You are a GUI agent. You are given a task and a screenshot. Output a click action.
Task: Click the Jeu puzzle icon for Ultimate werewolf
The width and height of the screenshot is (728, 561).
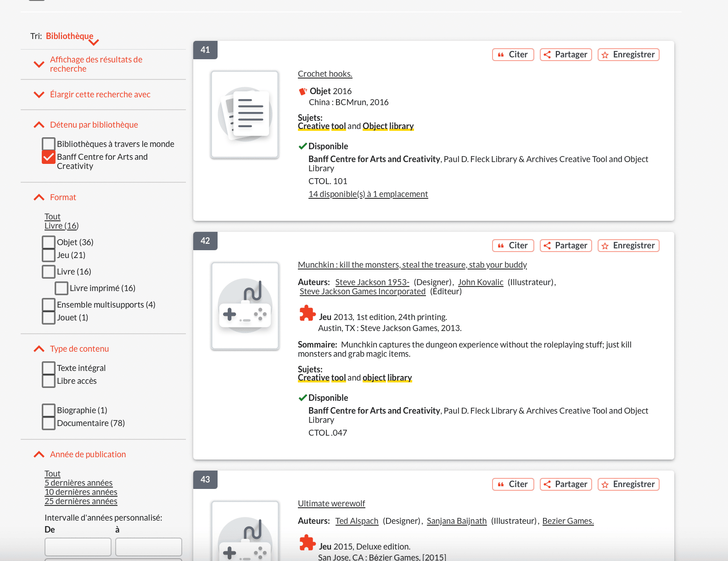(x=307, y=543)
